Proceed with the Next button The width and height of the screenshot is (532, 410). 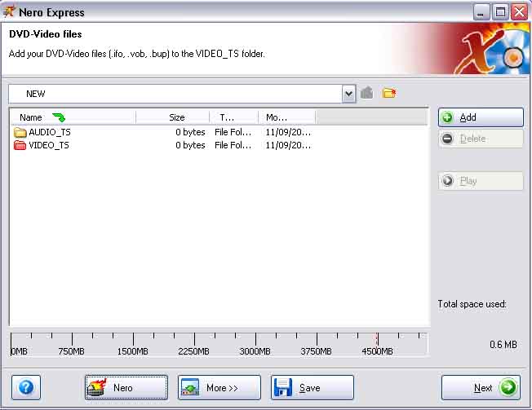click(x=481, y=387)
